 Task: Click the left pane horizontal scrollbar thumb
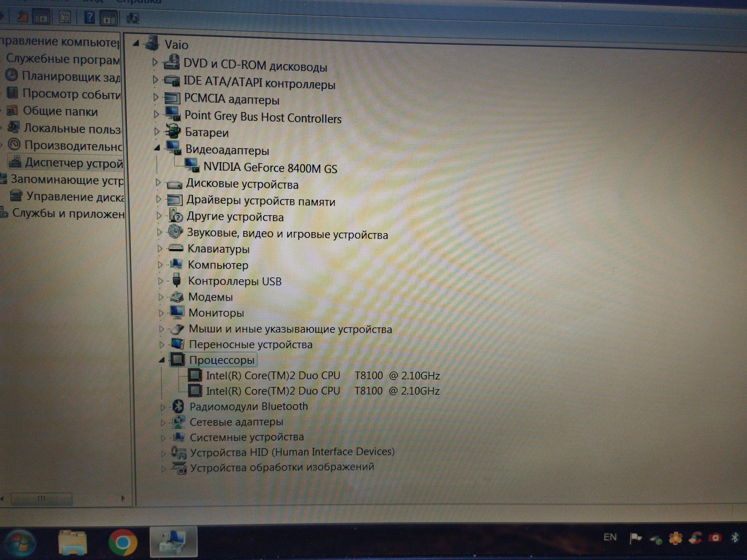click(x=42, y=499)
